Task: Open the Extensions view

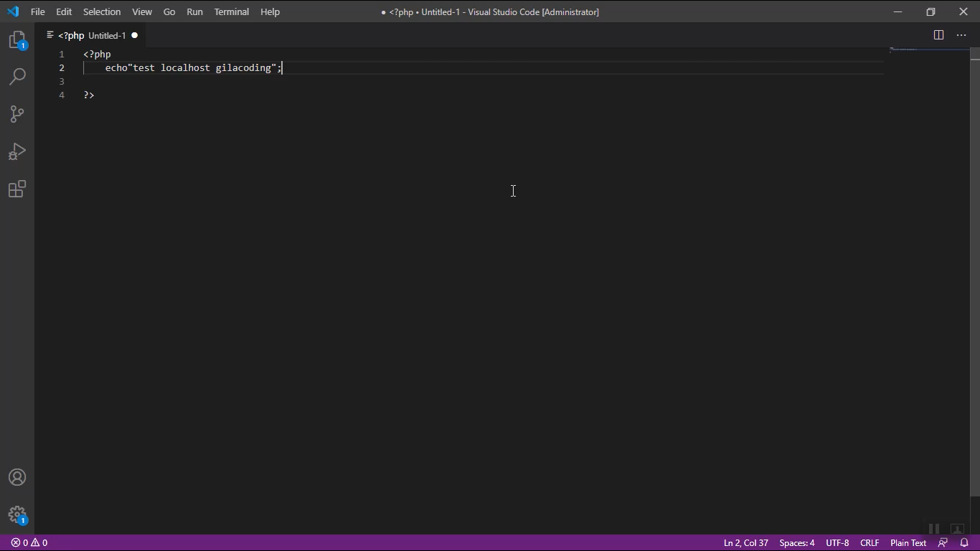Action: tap(17, 189)
